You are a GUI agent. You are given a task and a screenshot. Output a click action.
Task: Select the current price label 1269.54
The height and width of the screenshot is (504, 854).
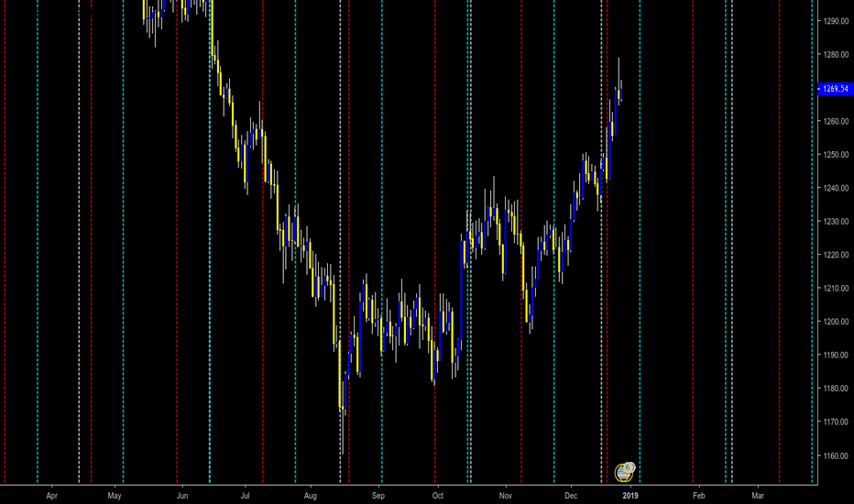point(836,89)
